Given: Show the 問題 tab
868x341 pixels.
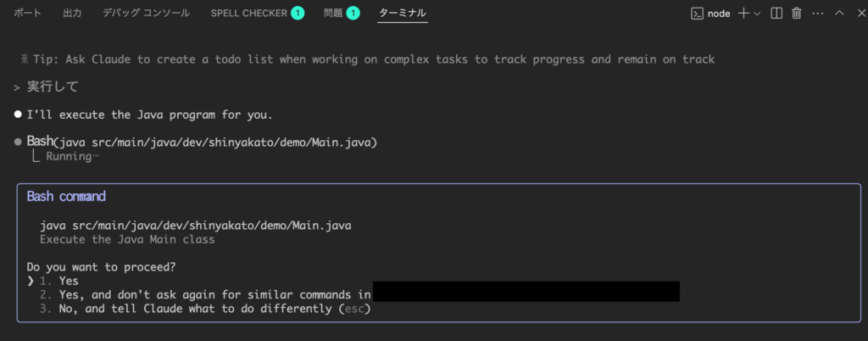Looking at the screenshot, I should pyautogui.click(x=333, y=13).
